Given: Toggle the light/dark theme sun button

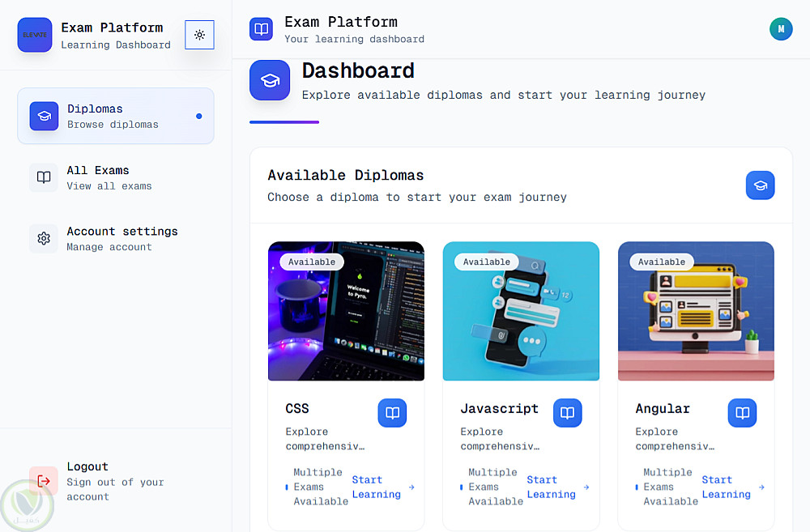Looking at the screenshot, I should coord(199,35).
